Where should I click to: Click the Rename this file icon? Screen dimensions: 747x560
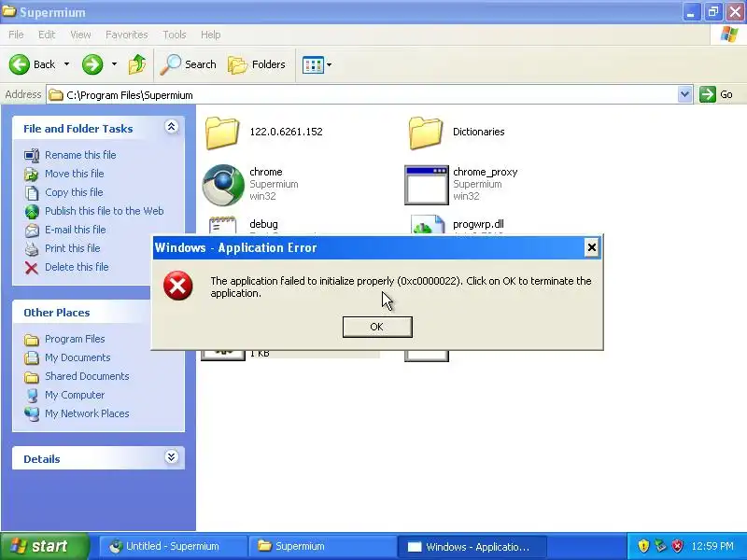click(x=32, y=155)
